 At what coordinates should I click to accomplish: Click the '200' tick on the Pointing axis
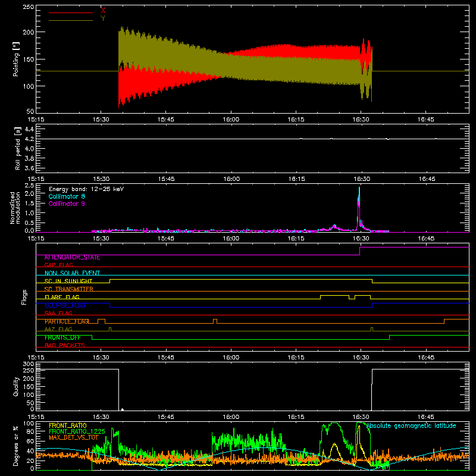[29, 32]
